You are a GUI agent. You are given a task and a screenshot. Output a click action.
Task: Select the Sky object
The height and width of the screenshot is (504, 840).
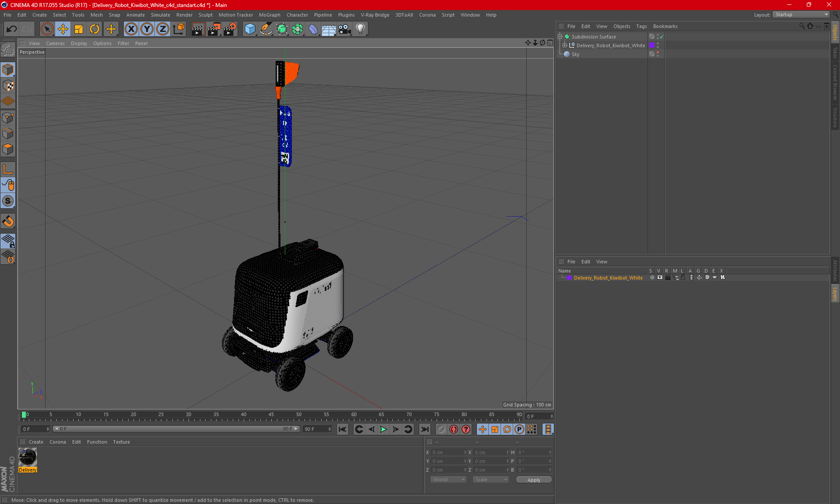(575, 54)
